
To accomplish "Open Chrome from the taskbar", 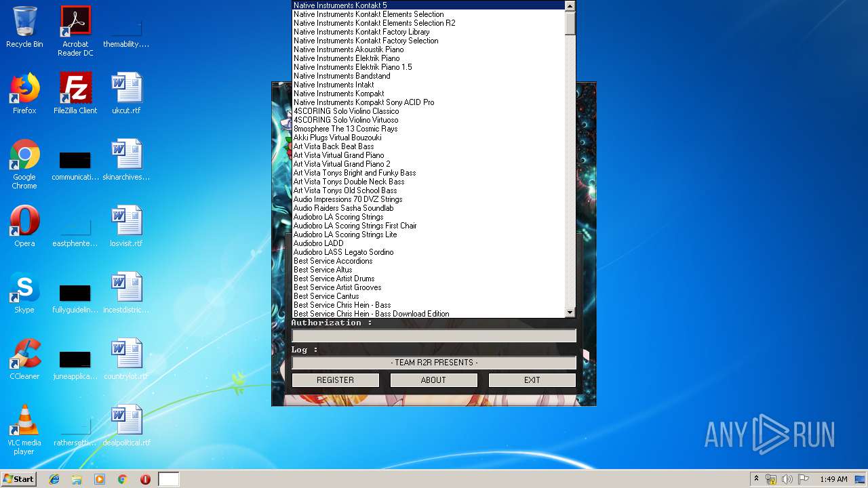I will point(122,479).
